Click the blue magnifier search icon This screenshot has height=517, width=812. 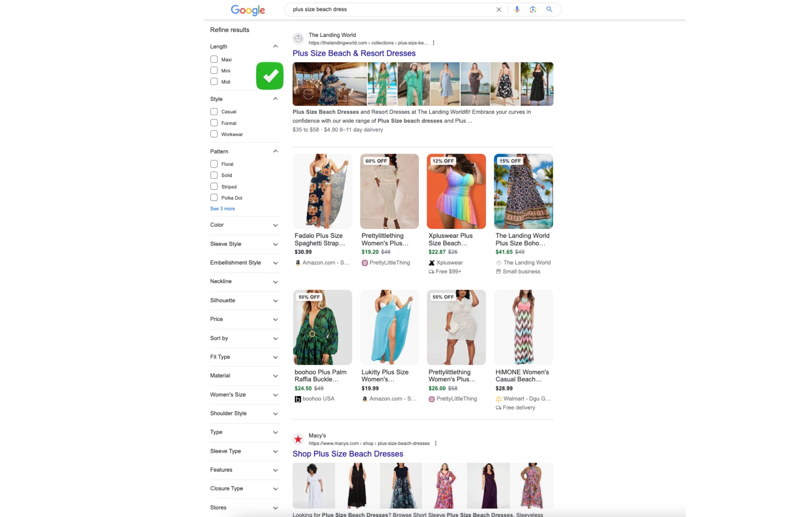[549, 10]
